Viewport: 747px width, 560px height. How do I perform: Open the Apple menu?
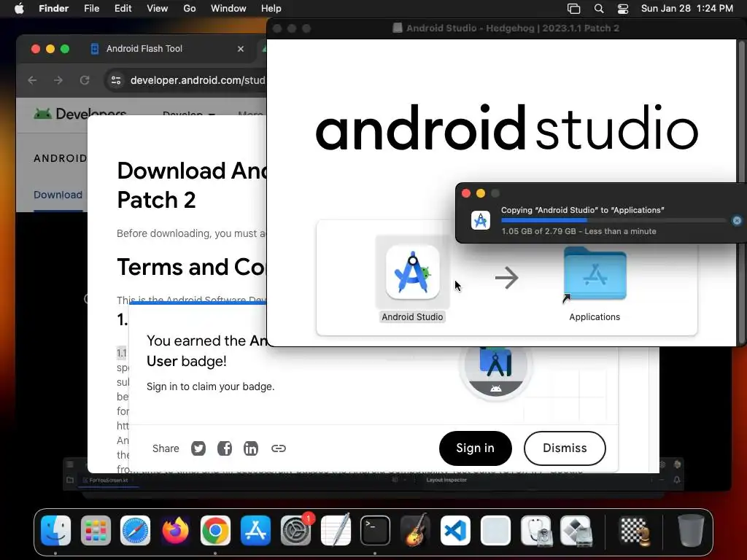(19, 9)
